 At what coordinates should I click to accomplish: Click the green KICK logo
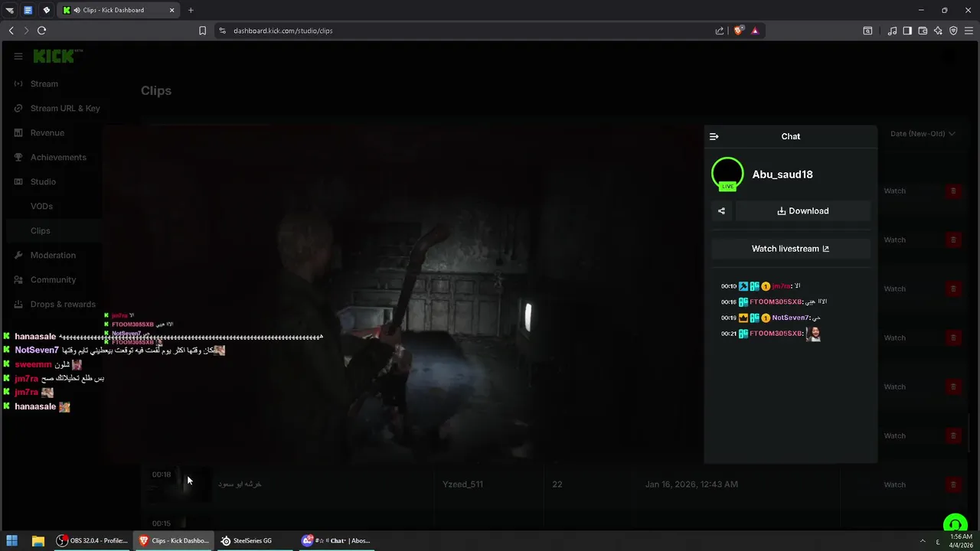[57, 56]
